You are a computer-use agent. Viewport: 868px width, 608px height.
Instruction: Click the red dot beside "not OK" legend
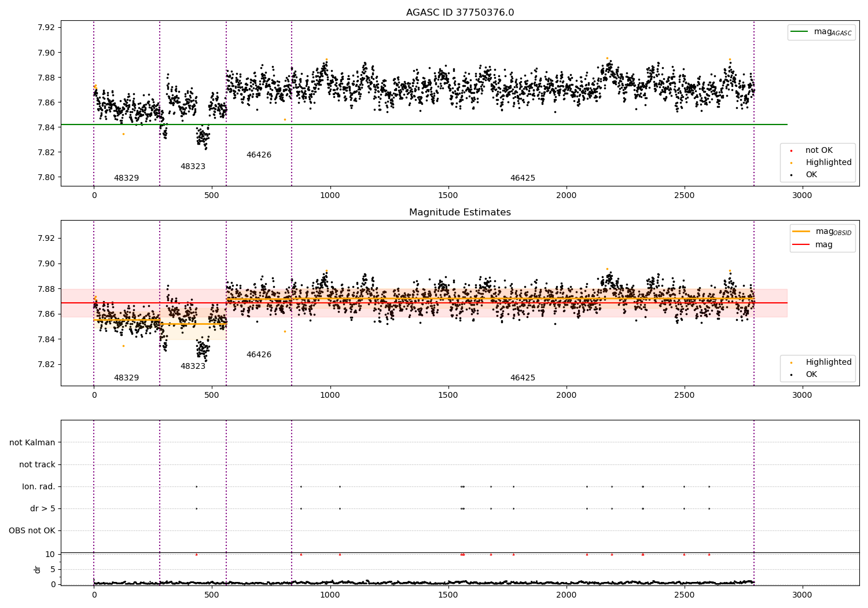(792, 151)
